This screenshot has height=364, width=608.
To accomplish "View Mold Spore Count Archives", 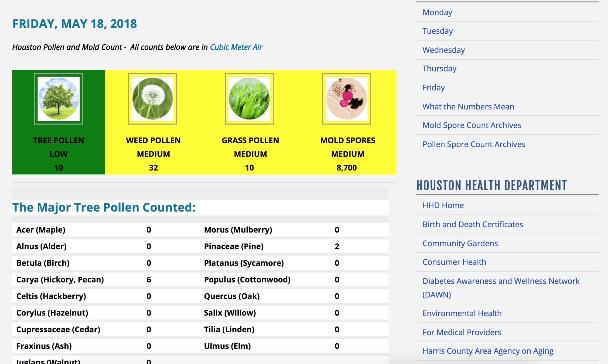I will [x=472, y=125].
